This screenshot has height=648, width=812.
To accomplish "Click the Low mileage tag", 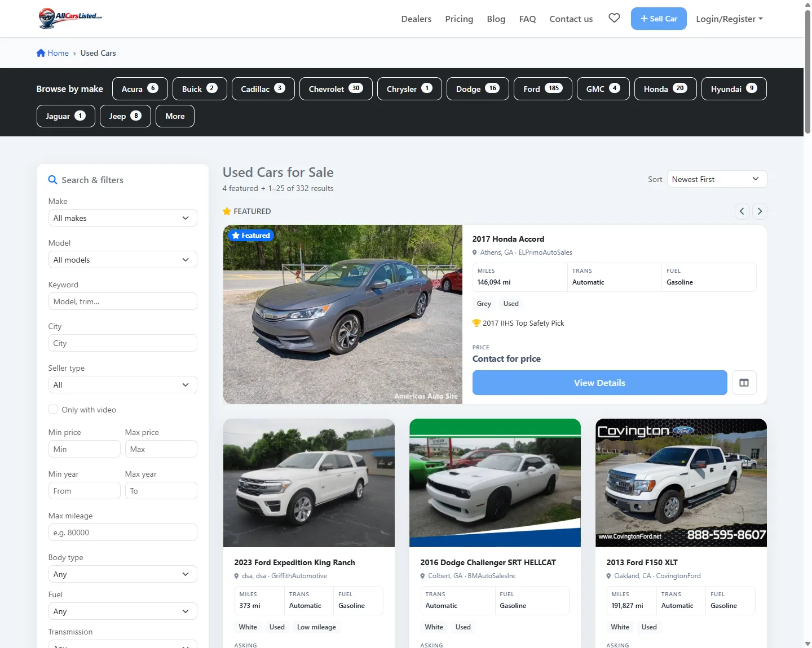I will [x=316, y=627].
